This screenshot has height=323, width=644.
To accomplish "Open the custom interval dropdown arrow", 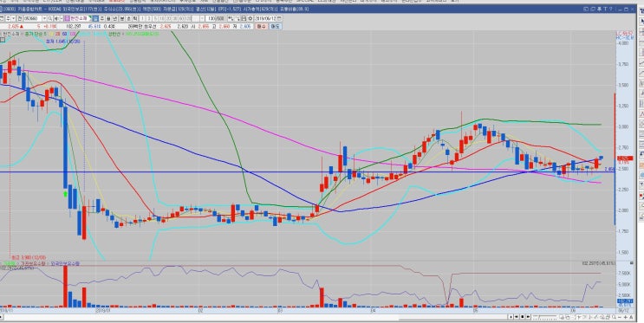I will pos(202,18).
